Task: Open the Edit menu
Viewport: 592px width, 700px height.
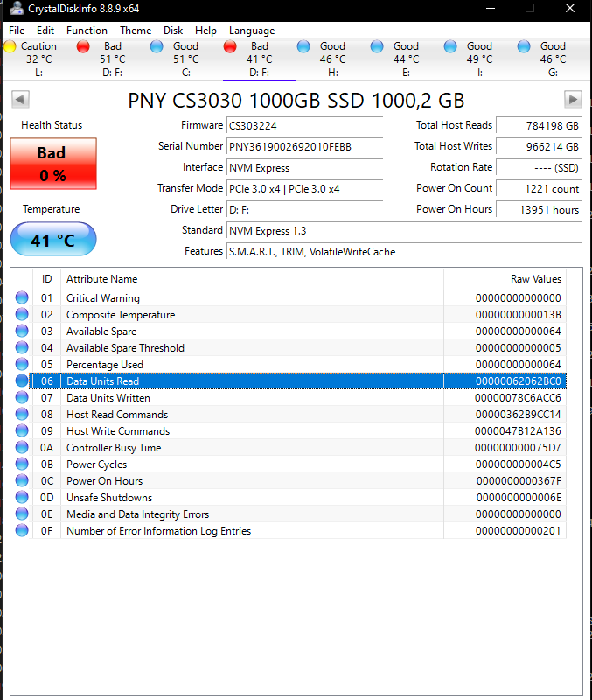Action: pyautogui.click(x=45, y=31)
